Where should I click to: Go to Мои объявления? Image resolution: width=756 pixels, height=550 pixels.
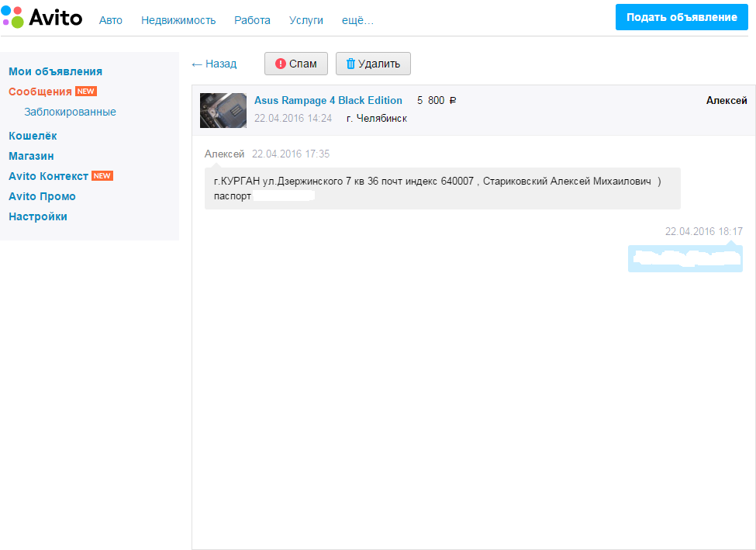[x=56, y=71]
